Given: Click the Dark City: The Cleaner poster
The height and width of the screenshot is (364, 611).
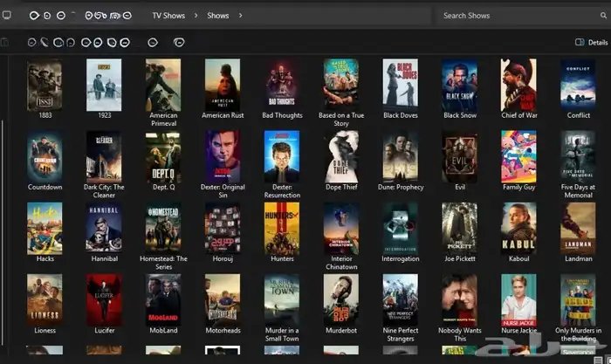Looking at the screenshot, I should (x=104, y=156).
